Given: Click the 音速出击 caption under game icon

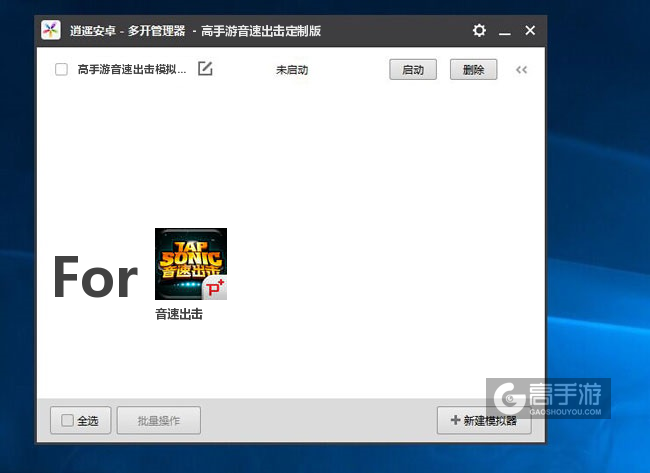Looking at the screenshot, I should pyautogui.click(x=179, y=314).
